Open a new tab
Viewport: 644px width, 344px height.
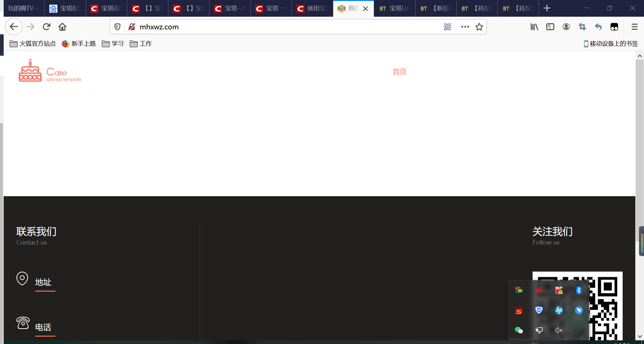tap(547, 8)
